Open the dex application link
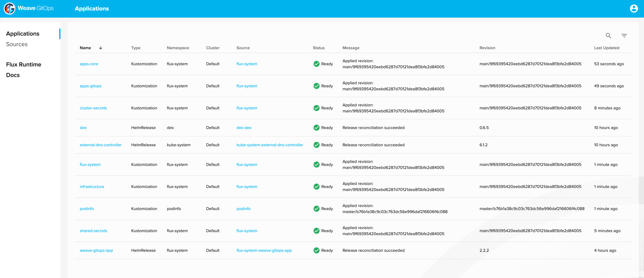Screen dimensions: 644x278 (83, 128)
